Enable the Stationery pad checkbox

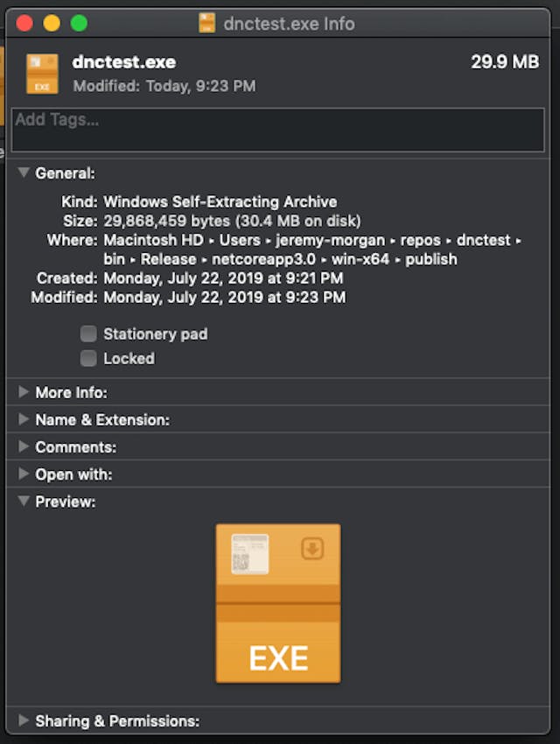click(88, 333)
